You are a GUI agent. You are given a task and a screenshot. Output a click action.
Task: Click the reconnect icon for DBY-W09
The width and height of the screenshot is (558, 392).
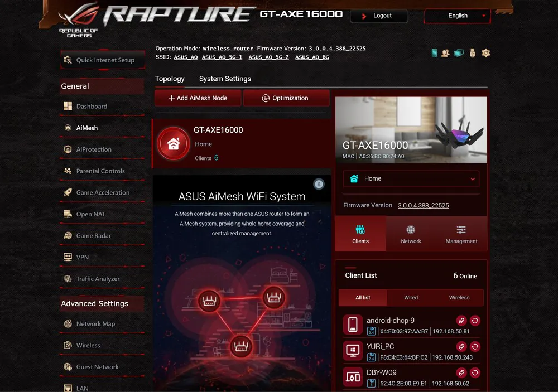475,372
